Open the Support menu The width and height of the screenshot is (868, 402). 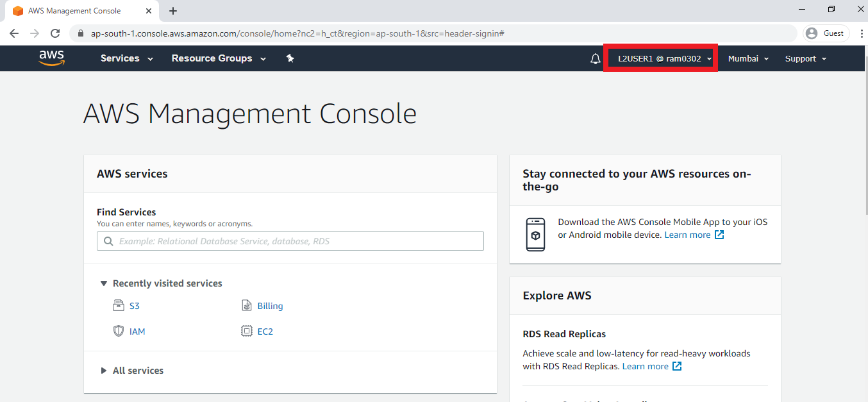click(805, 58)
